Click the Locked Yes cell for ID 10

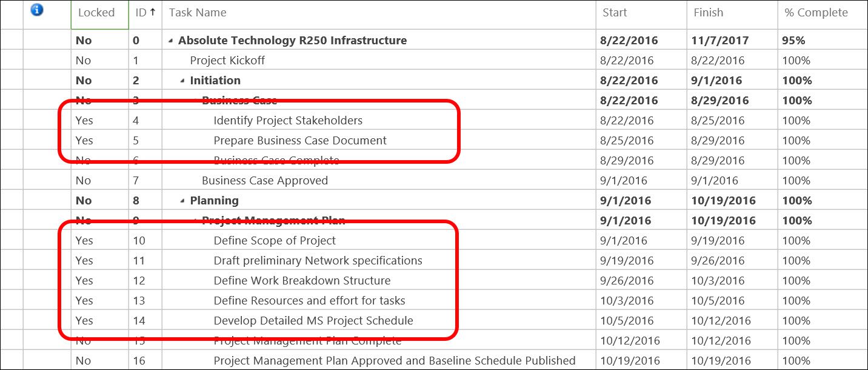click(x=100, y=241)
